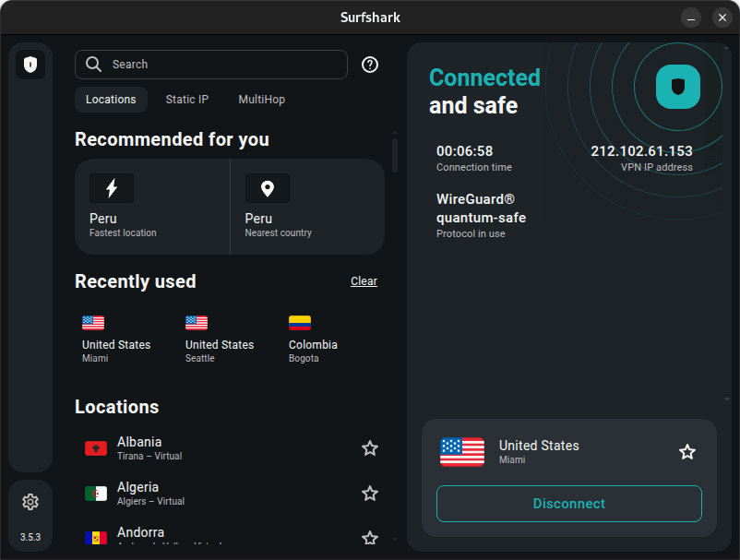Click the US flag for recent Miami
This screenshot has height=560, width=740.
point(93,323)
